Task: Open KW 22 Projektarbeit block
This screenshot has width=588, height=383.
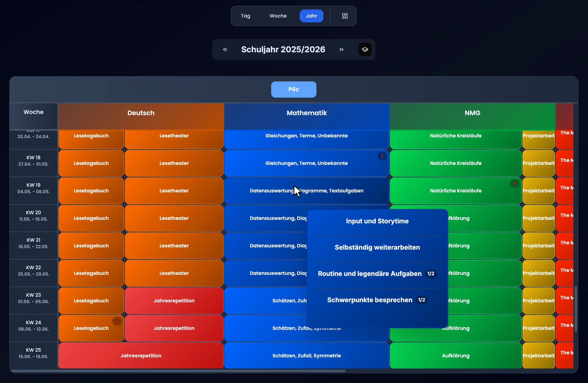Action: pos(539,273)
